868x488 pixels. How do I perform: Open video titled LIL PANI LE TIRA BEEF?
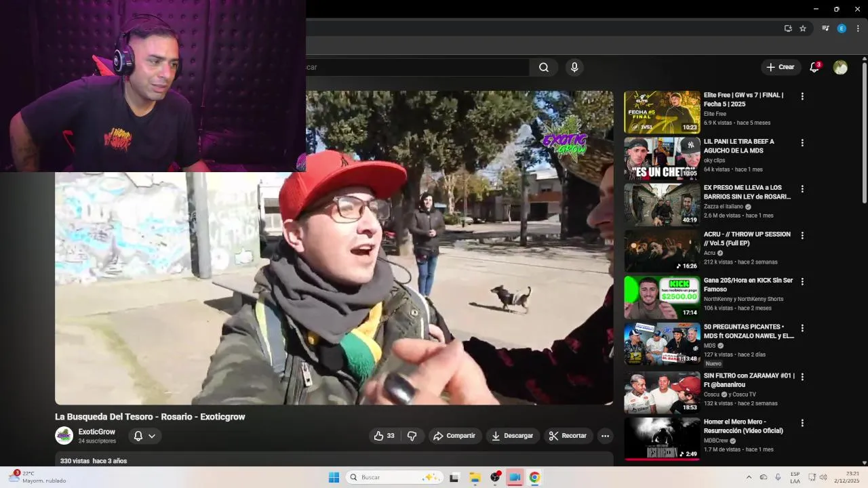[738, 146]
